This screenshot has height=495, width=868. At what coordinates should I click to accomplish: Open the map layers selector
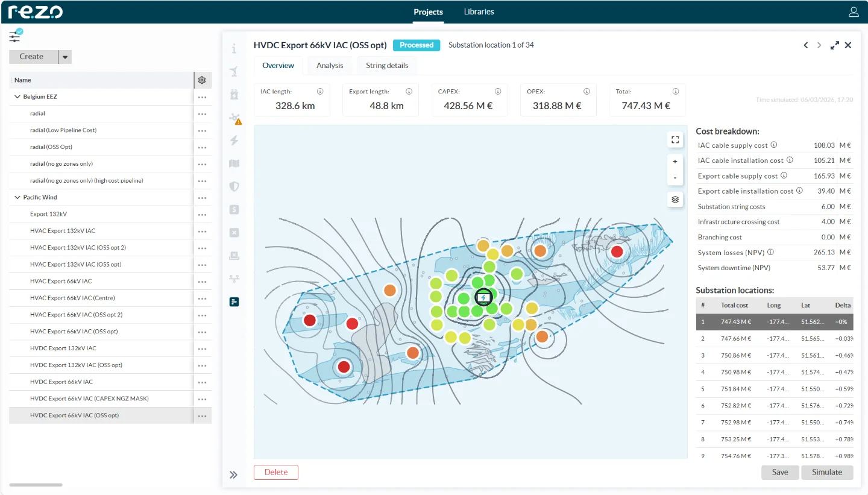[675, 200]
